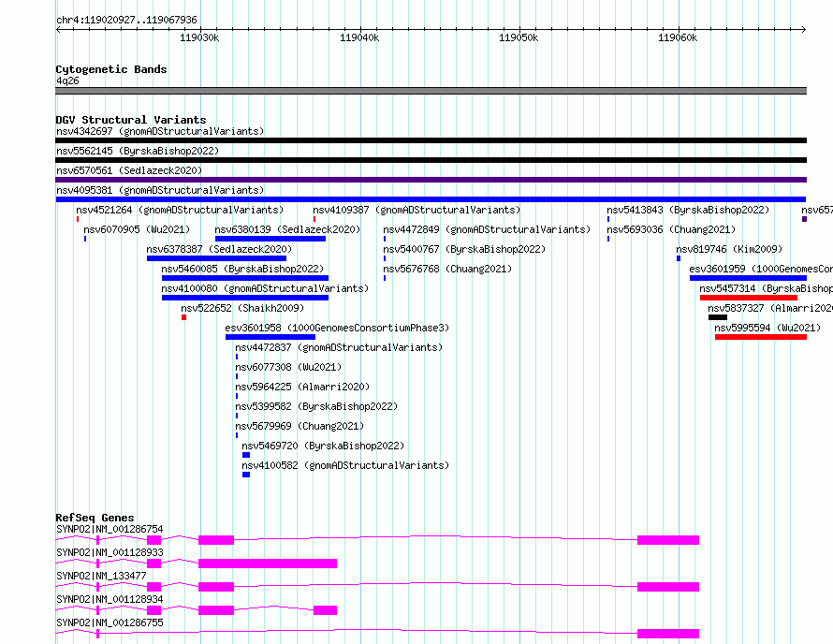Select the 119060k ruler position label
The width and height of the screenshot is (833, 644).
[x=678, y=37]
